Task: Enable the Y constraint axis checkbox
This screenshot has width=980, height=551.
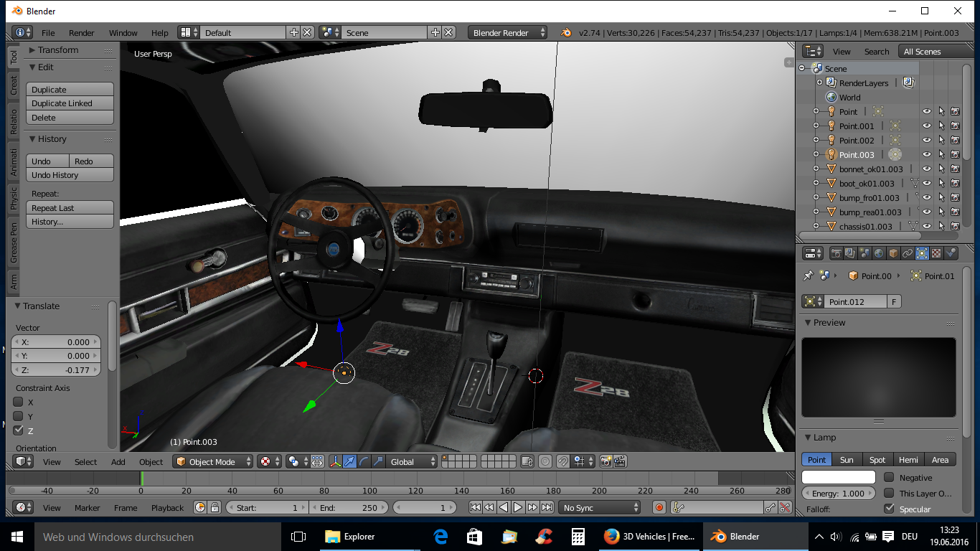Action: (x=19, y=416)
